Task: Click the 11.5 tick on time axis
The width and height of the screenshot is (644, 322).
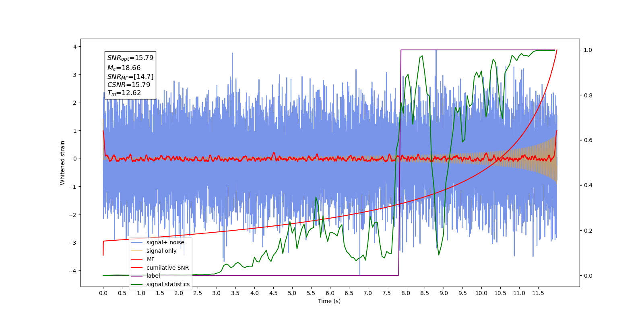Action: 538,293
